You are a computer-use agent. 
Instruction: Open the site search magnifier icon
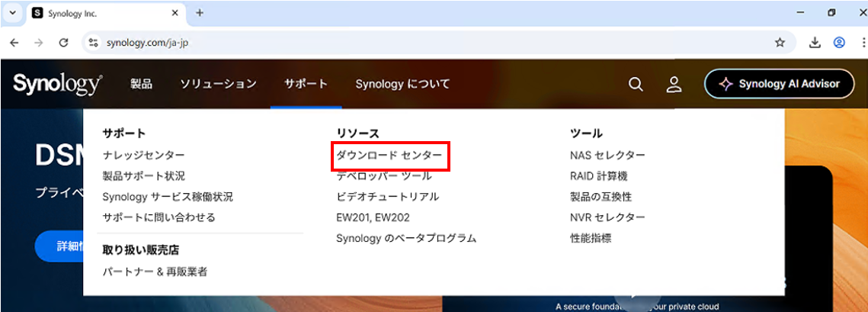(636, 84)
